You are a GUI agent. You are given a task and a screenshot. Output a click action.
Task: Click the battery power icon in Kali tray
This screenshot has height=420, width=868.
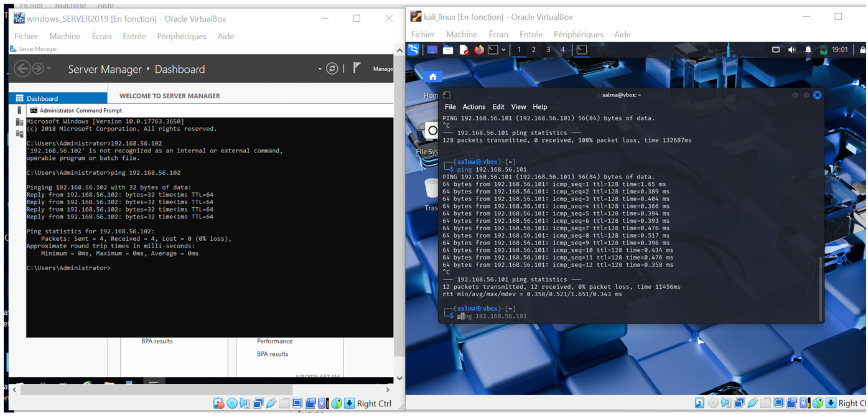pos(824,50)
